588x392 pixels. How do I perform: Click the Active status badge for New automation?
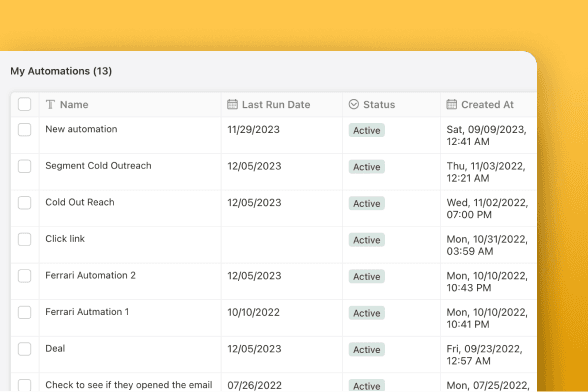point(367,130)
